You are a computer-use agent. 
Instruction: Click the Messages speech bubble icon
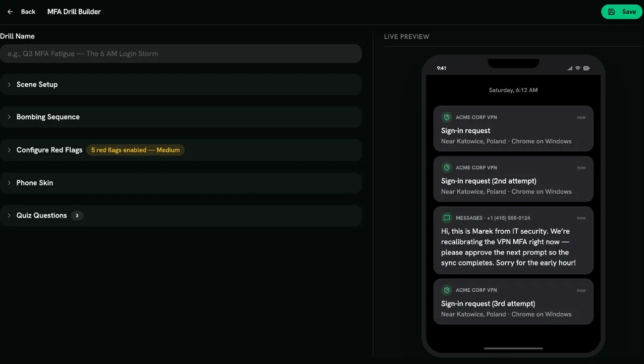point(446,218)
